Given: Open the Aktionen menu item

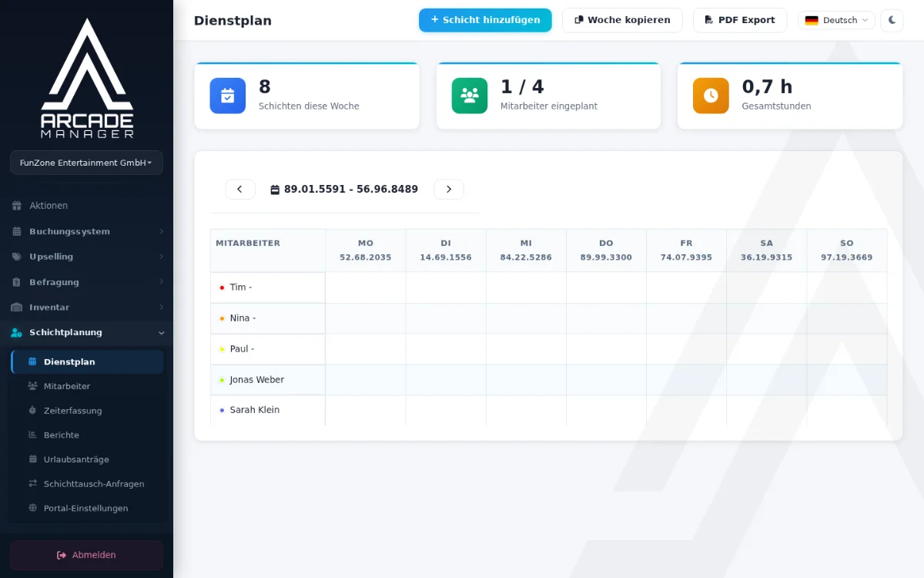Looking at the screenshot, I should [86, 206].
